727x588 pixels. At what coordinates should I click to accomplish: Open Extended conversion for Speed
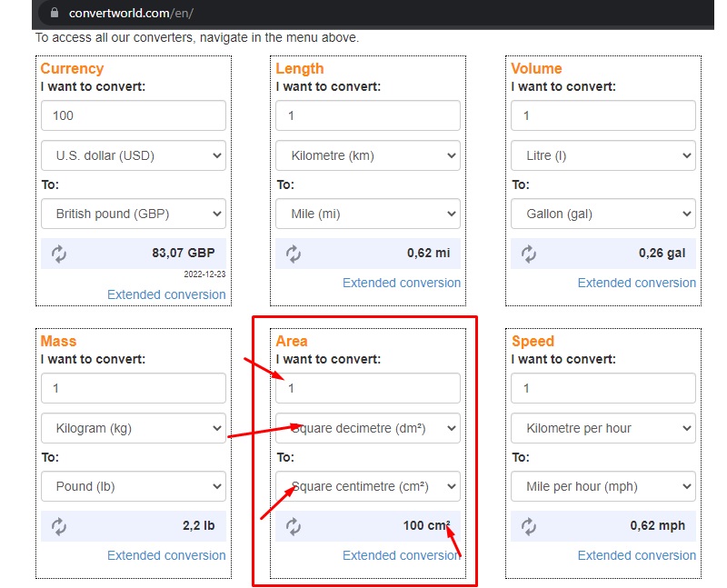point(637,555)
